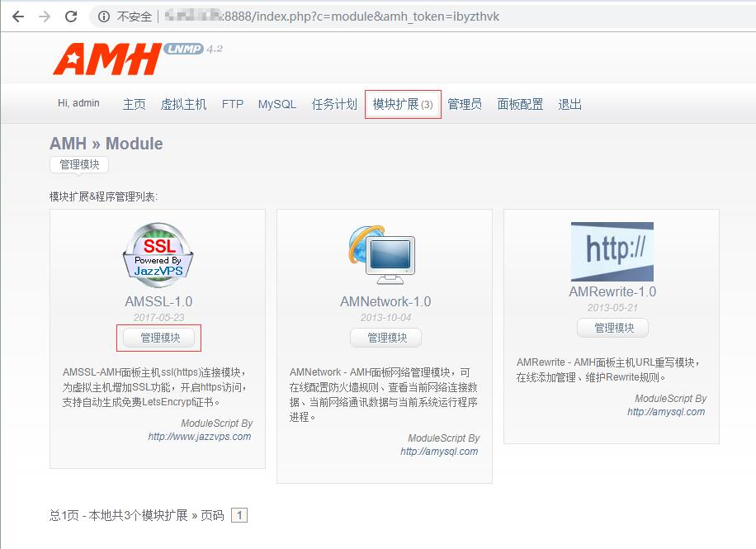The width and height of the screenshot is (756, 549).
Task: Open the 面板配置 menu item
Action: click(520, 104)
